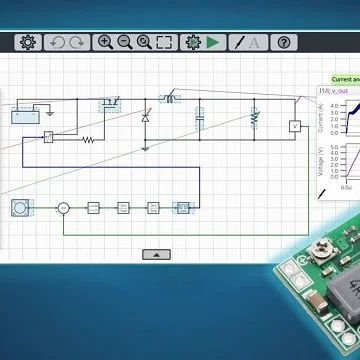Select the summing junction block
Viewport: 360px width, 360px height.
63,208
